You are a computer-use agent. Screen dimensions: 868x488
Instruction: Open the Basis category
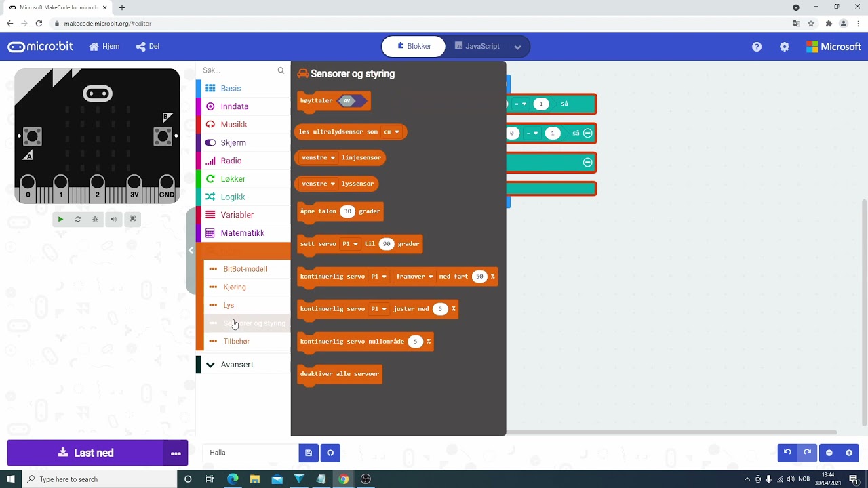(x=244, y=89)
